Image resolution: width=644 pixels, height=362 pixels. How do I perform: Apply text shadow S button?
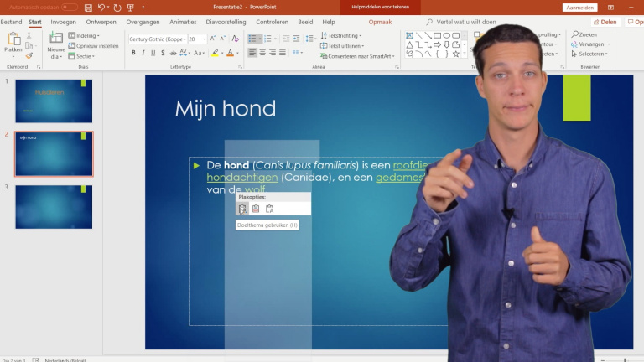163,53
